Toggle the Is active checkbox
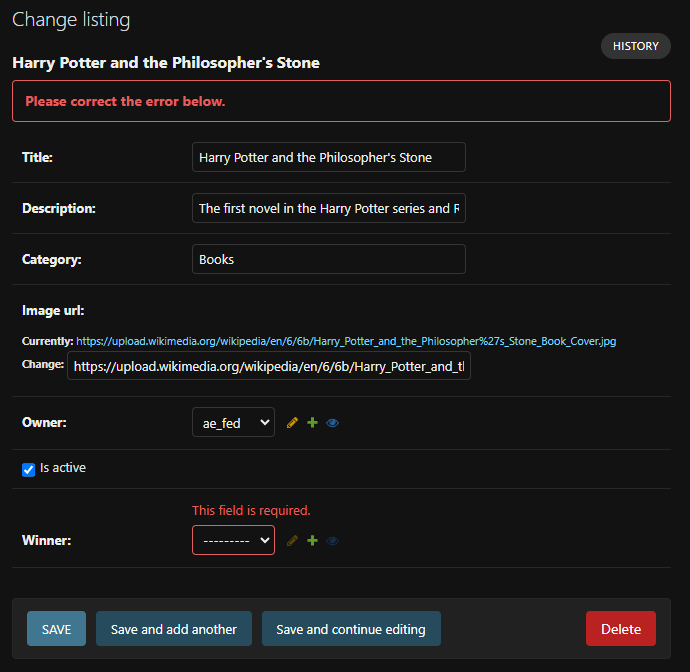 tap(29, 470)
